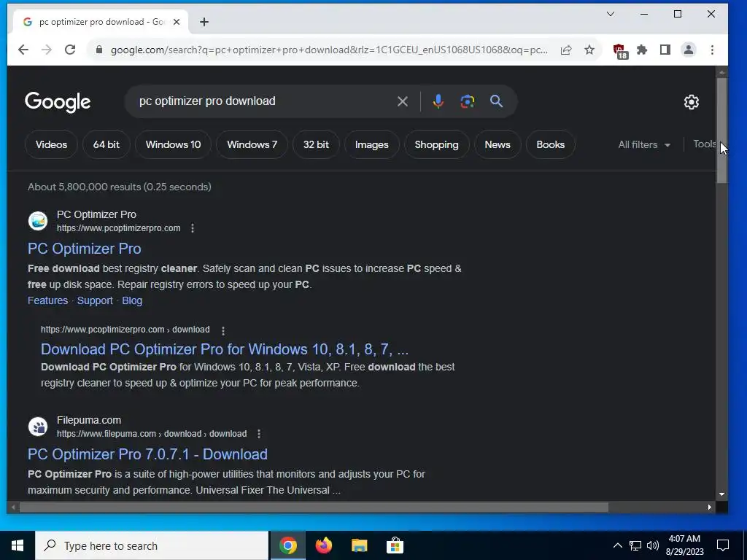Show hidden system tray icons

[617, 545]
